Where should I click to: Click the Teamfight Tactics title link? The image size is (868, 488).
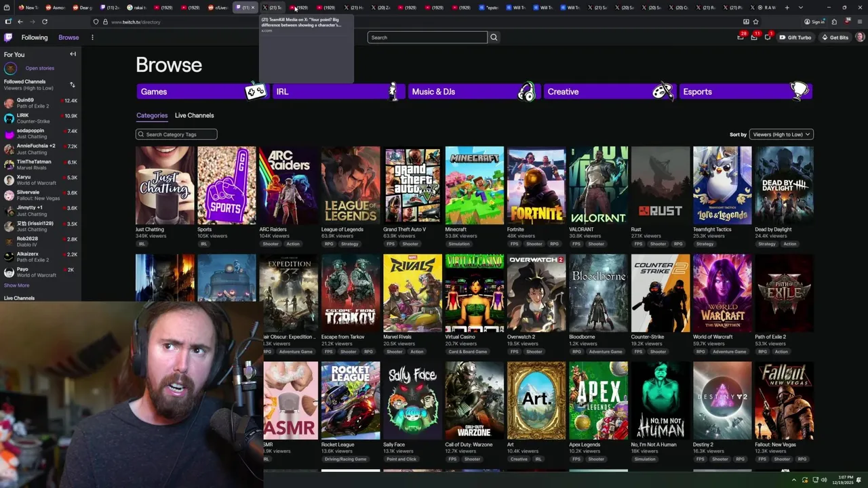[x=712, y=230]
